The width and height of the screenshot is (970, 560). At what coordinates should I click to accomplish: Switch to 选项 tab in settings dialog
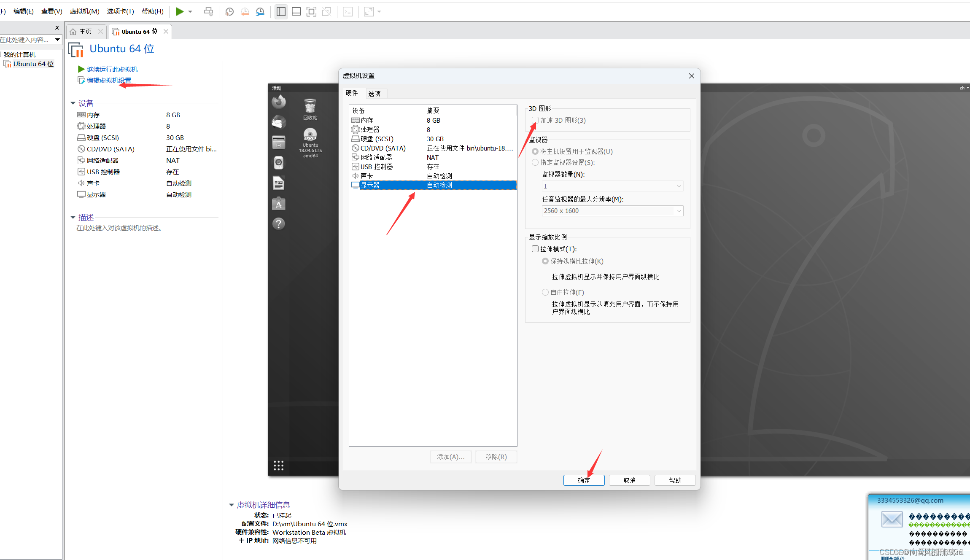[x=374, y=93]
